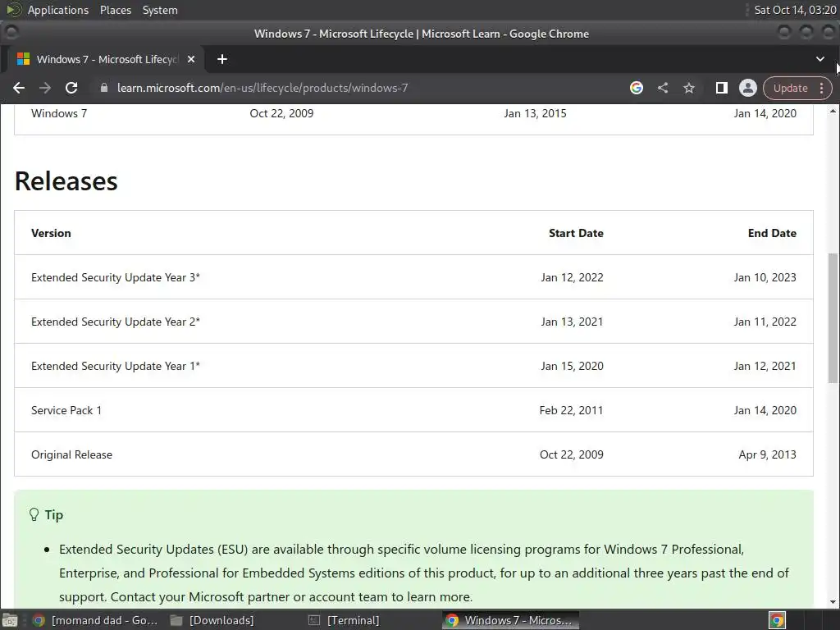Share this page using share icon
This screenshot has height=630, width=840.
click(663, 88)
